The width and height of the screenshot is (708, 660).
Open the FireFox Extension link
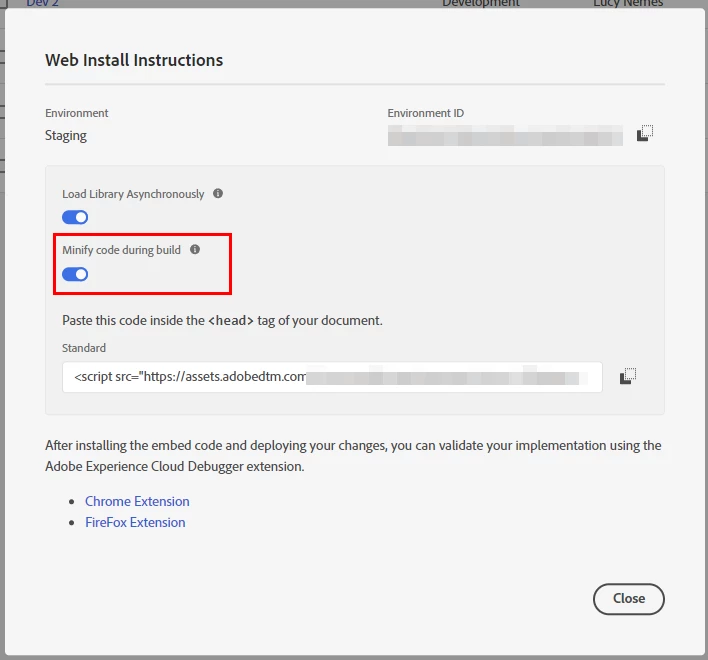135,522
